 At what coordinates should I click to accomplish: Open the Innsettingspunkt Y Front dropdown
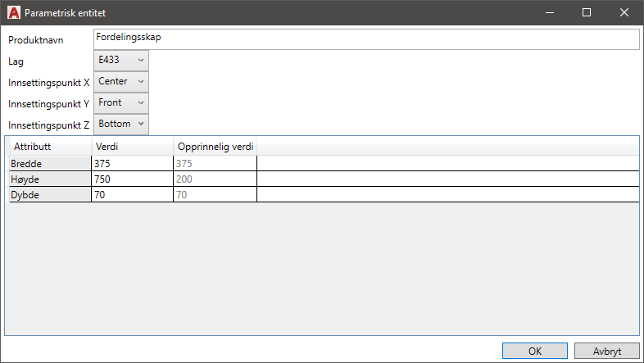click(x=121, y=103)
